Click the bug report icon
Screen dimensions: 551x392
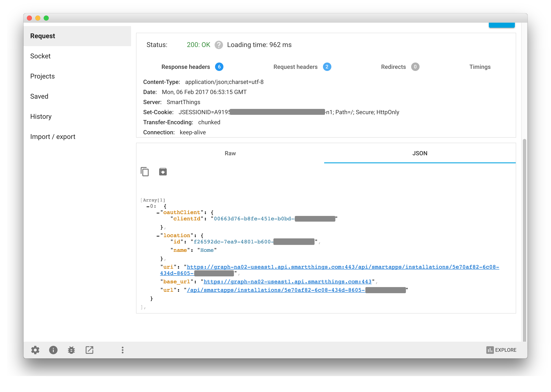[x=71, y=350]
